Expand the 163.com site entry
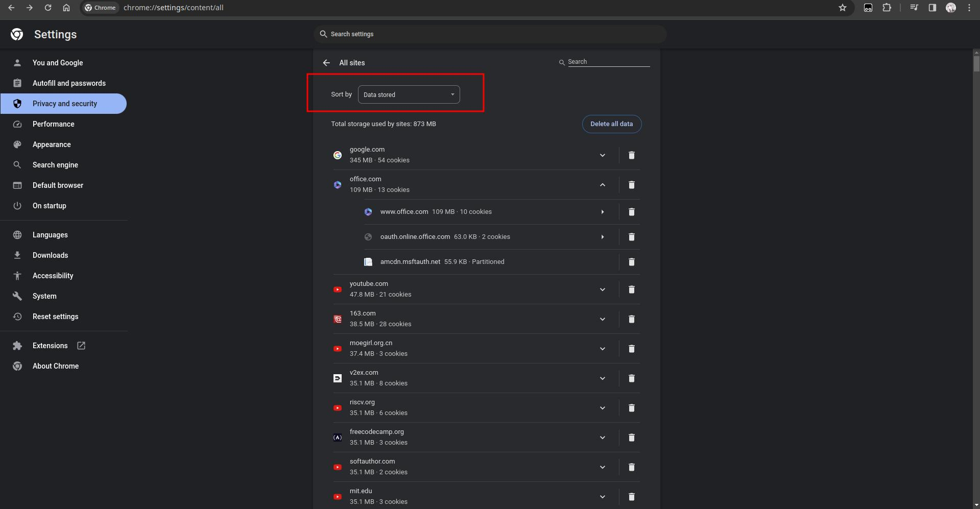The height and width of the screenshot is (509, 980). pos(603,319)
